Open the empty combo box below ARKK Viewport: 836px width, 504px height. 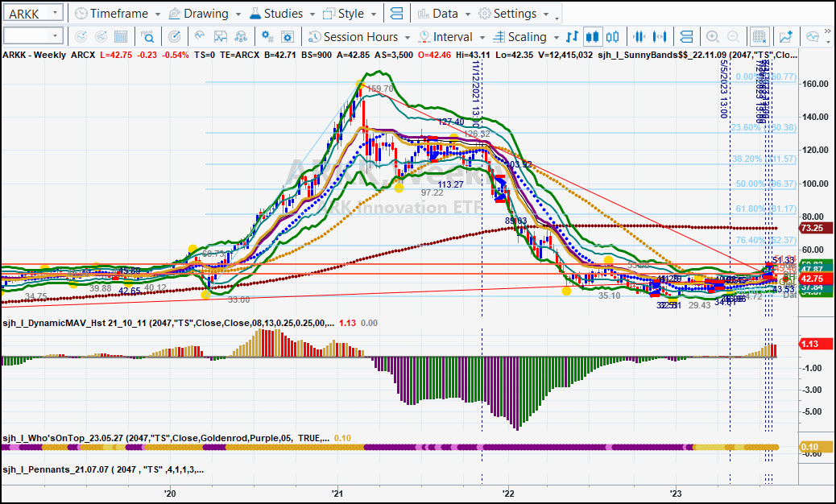click(33, 36)
